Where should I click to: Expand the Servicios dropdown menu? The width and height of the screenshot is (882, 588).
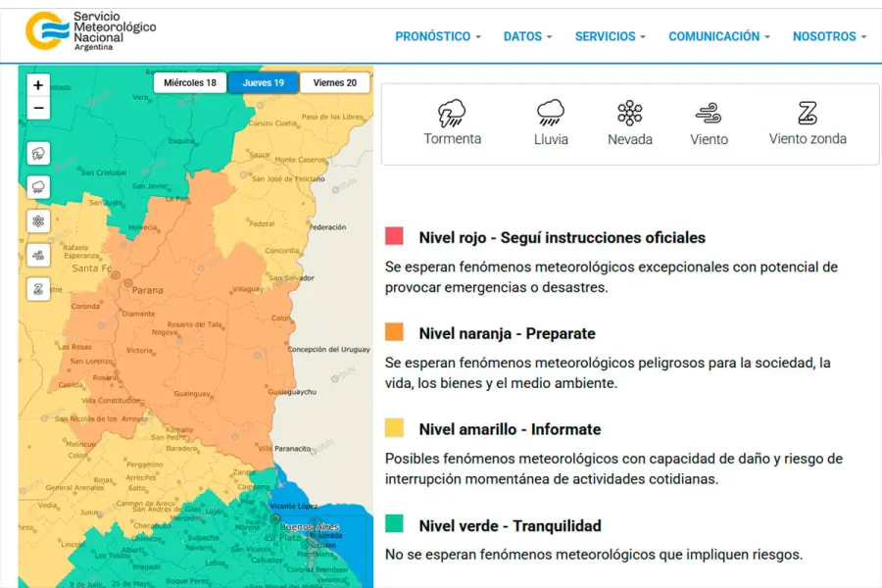click(x=610, y=36)
